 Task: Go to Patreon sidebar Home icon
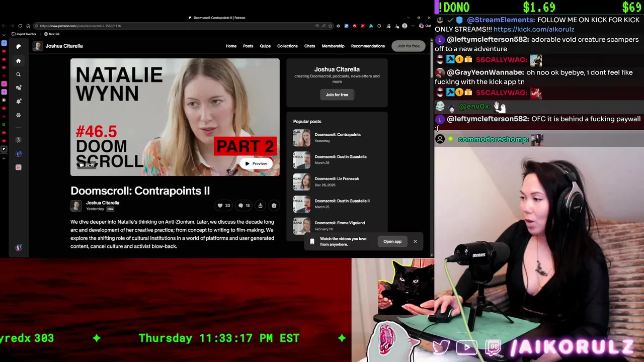18,61
